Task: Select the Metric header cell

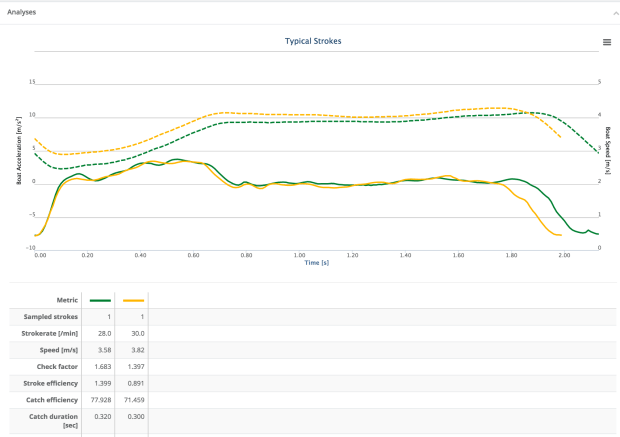Action: pyautogui.click(x=65, y=299)
